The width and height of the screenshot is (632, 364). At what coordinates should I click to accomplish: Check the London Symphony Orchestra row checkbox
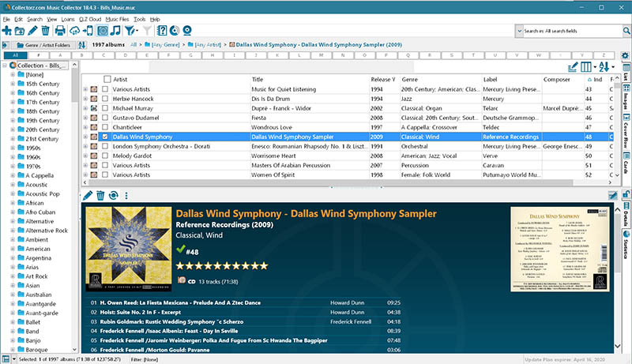click(105, 146)
